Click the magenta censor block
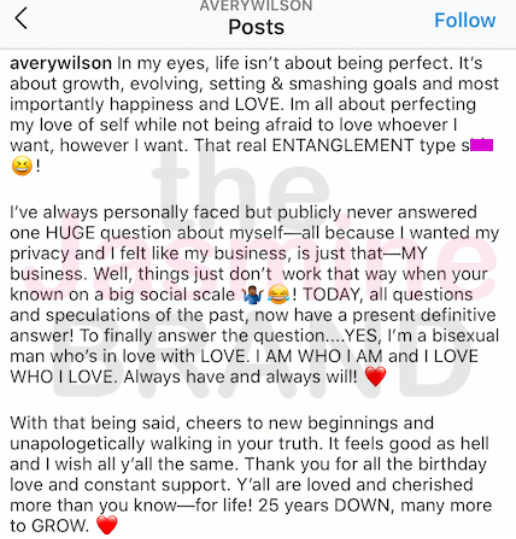 (481, 145)
